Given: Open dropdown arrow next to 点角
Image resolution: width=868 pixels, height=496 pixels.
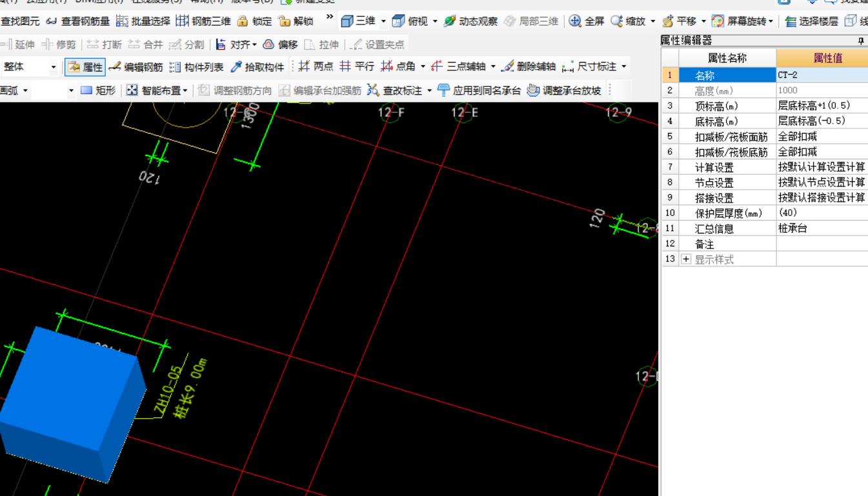Looking at the screenshot, I should pos(423,66).
